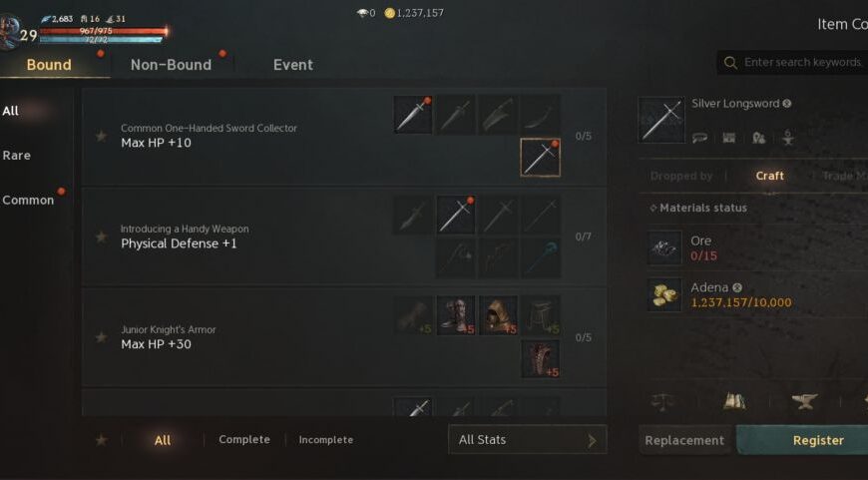Select the boots item in Junior Knight's Armor
868x480 pixels.
pos(456,315)
